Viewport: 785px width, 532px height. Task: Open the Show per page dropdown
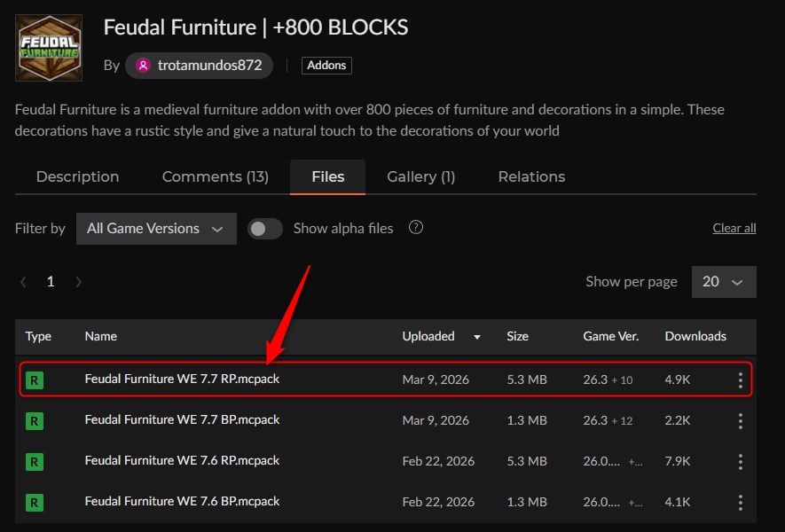(723, 281)
